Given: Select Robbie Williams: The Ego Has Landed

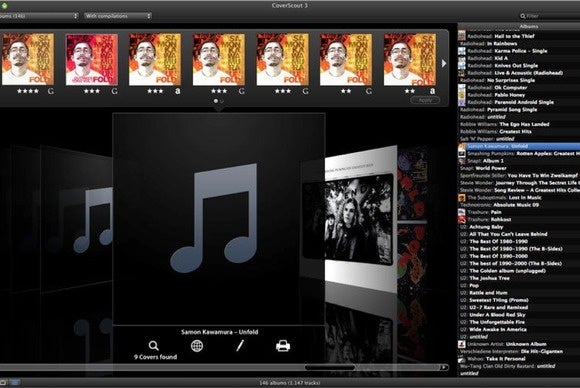Looking at the screenshot, I should (x=519, y=124).
